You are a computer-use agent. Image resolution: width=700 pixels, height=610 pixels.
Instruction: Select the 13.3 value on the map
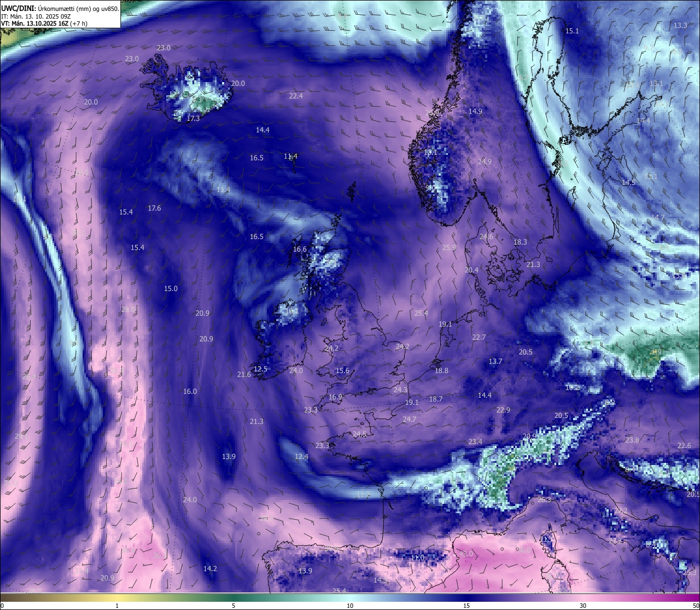point(680,26)
